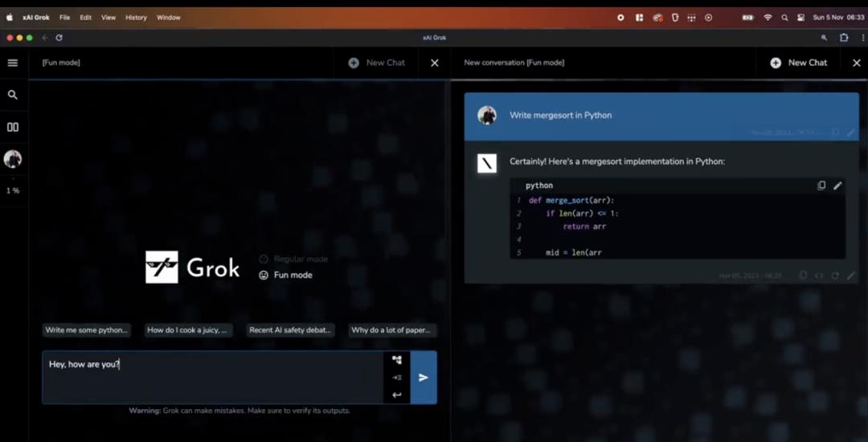Image resolution: width=868 pixels, height=442 pixels.
Task: Open macOS Spotlight search in menu bar
Action: click(784, 18)
